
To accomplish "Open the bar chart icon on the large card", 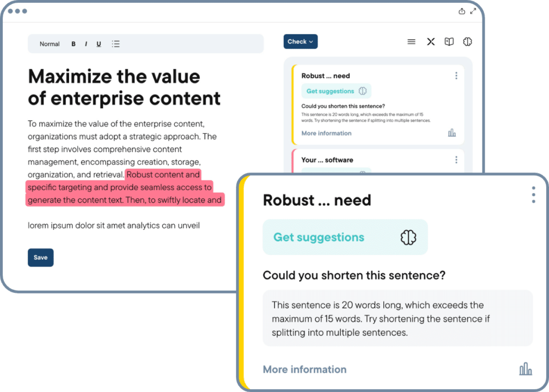I will pyautogui.click(x=525, y=368).
